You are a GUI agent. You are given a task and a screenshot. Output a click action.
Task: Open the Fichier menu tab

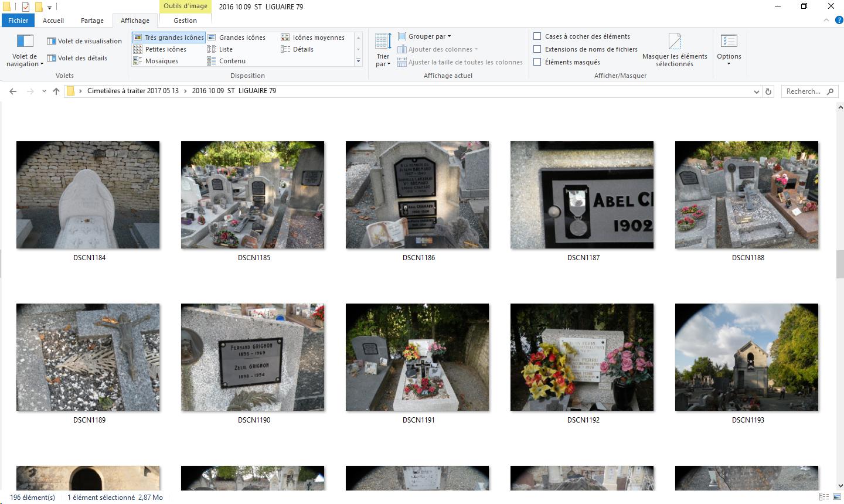pos(18,21)
